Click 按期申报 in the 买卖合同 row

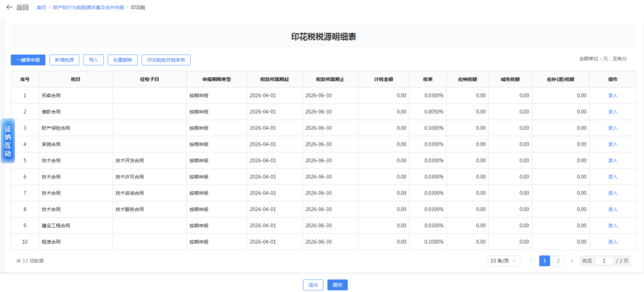[199, 96]
